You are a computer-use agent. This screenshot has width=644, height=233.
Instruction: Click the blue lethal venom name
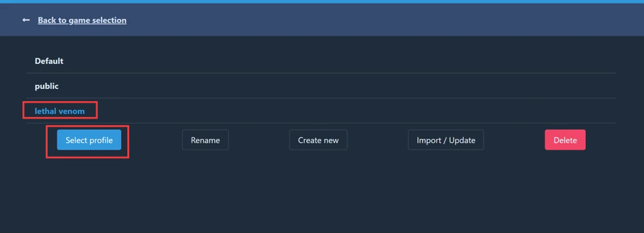click(x=59, y=111)
